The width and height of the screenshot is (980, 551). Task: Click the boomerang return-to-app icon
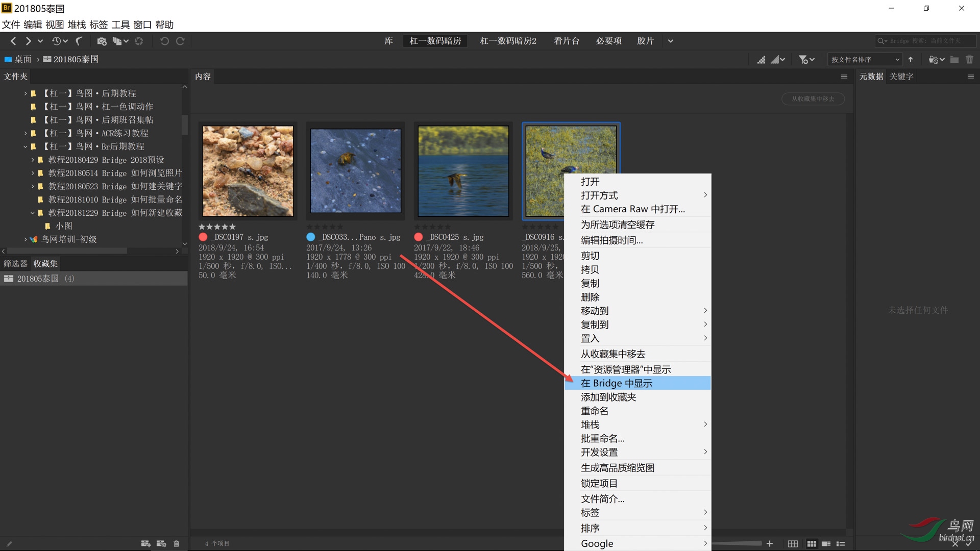pyautogui.click(x=79, y=41)
